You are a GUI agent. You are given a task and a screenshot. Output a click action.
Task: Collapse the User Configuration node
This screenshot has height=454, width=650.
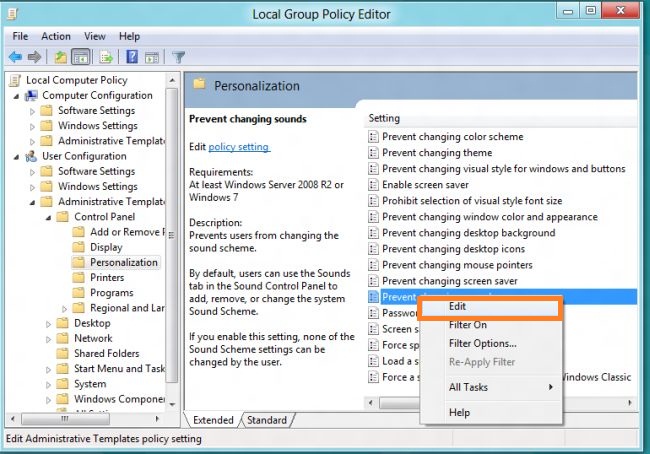coord(16,157)
